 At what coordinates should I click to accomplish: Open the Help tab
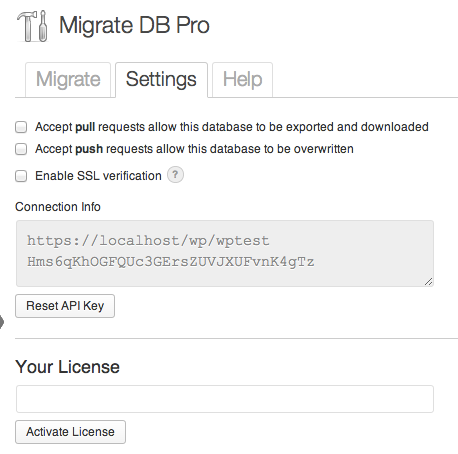tap(242, 80)
